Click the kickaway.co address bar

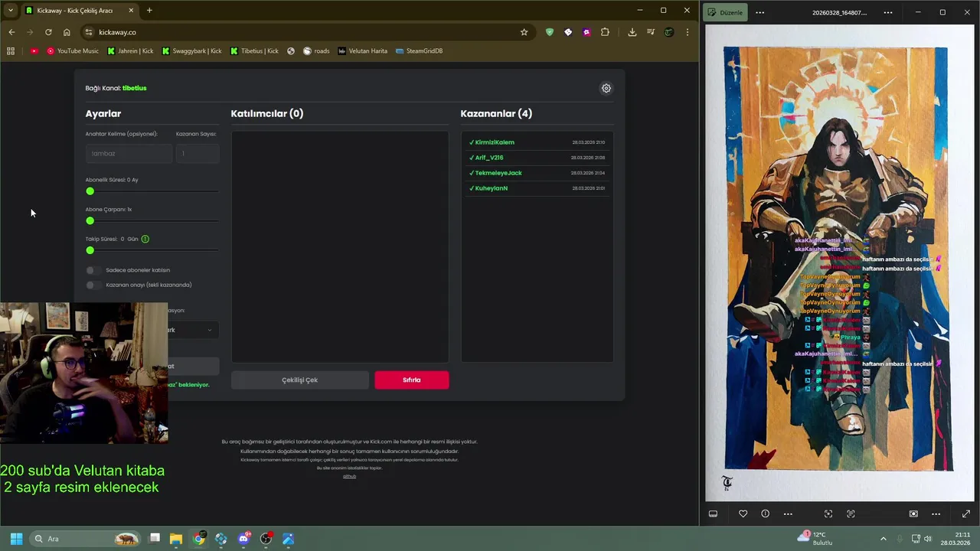point(306,32)
